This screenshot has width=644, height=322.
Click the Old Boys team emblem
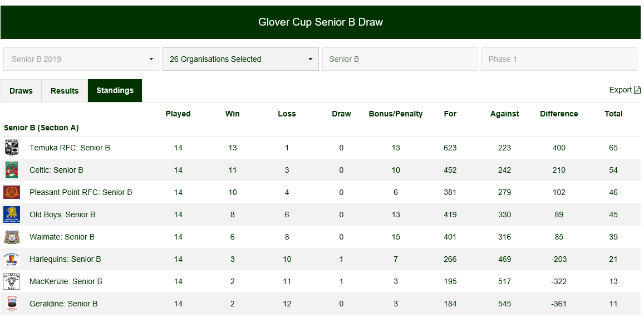[x=12, y=214]
